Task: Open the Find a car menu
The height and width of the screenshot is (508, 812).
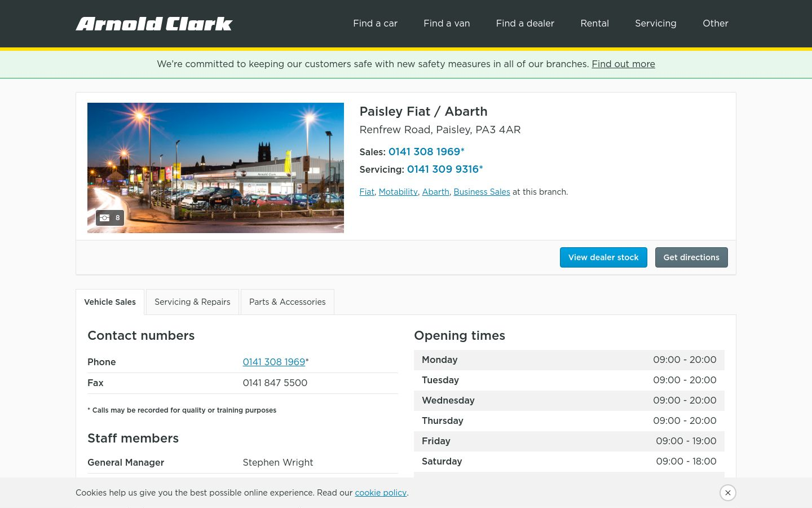Action: 375,23
